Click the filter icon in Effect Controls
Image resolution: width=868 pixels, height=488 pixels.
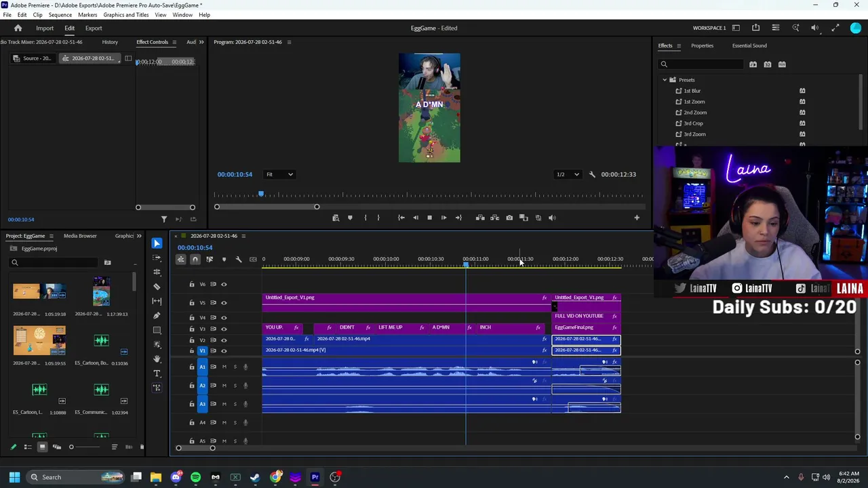(163, 219)
